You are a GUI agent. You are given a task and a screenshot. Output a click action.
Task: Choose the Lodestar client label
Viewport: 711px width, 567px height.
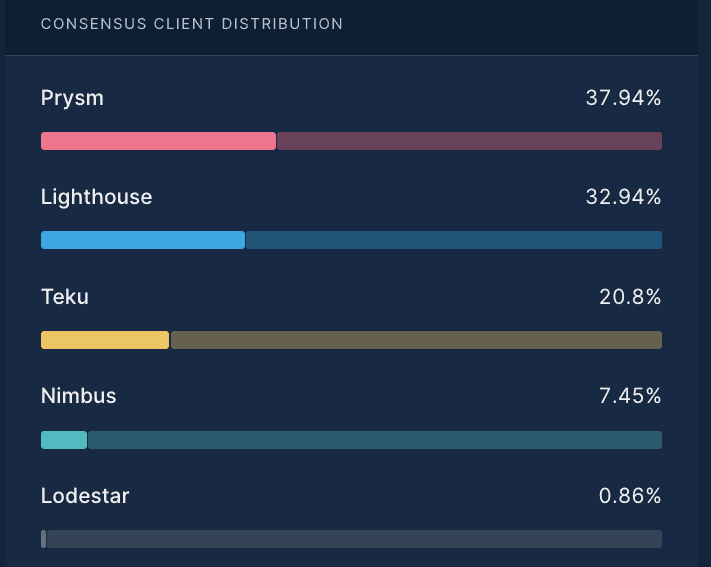pos(85,495)
